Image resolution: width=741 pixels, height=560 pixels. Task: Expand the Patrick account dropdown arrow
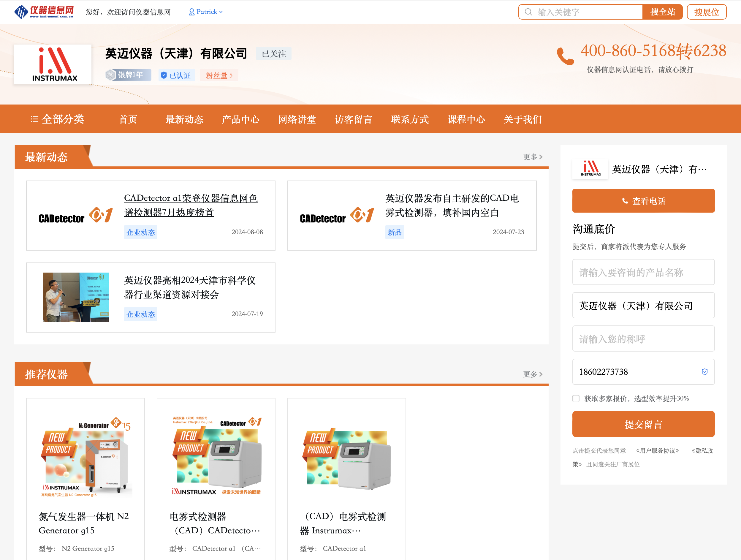[221, 12]
